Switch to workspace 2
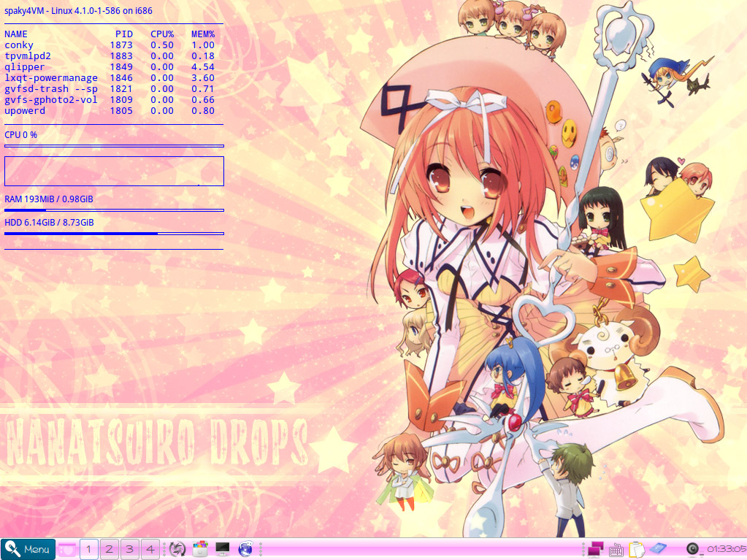This screenshot has height=560, width=747. pyautogui.click(x=109, y=549)
